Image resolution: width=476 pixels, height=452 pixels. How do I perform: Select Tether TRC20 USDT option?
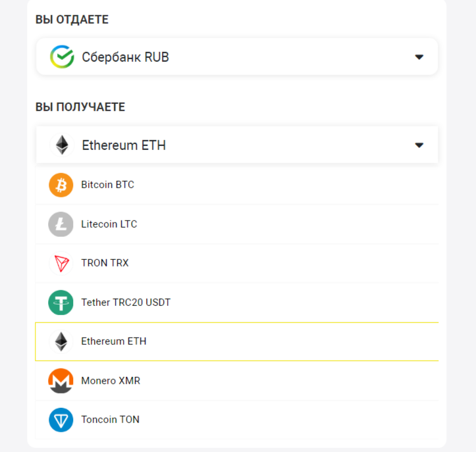pos(126,303)
